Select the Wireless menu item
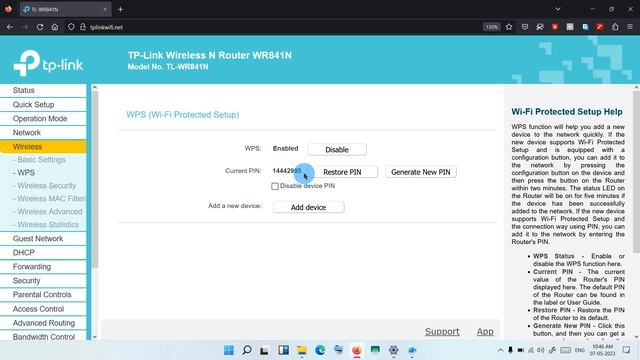Screen dimensions: 640x360 click(43, 147)
